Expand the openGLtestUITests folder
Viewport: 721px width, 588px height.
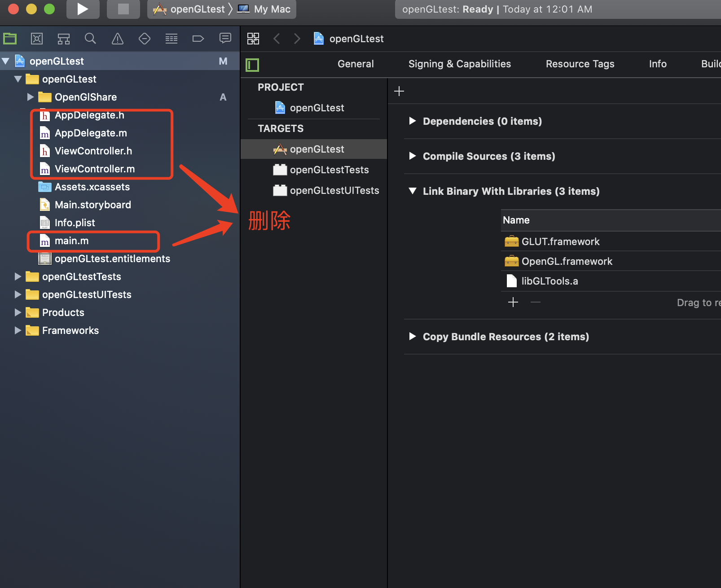[18, 294]
